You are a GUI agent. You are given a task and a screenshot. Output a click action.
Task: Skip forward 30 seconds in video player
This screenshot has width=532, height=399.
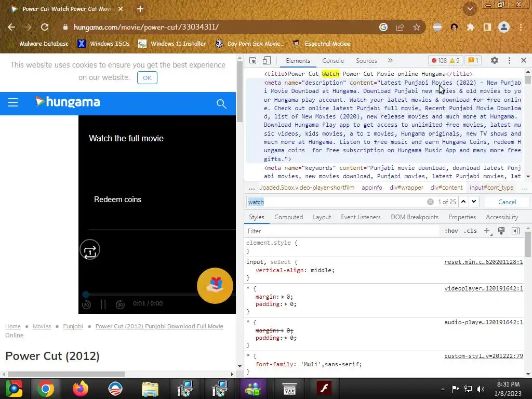120,304
